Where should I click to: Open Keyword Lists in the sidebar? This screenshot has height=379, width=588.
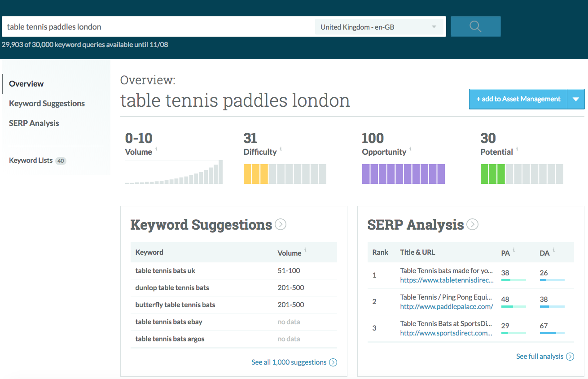point(31,161)
